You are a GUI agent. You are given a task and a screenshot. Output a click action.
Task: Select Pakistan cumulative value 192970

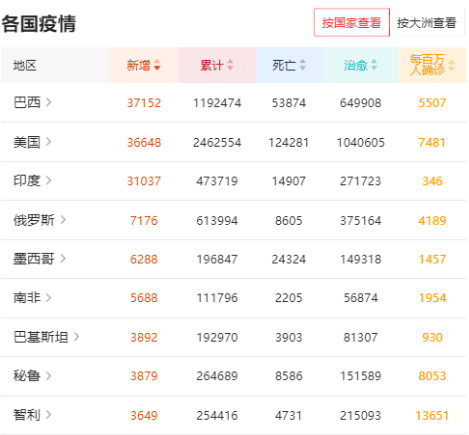[217, 337]
